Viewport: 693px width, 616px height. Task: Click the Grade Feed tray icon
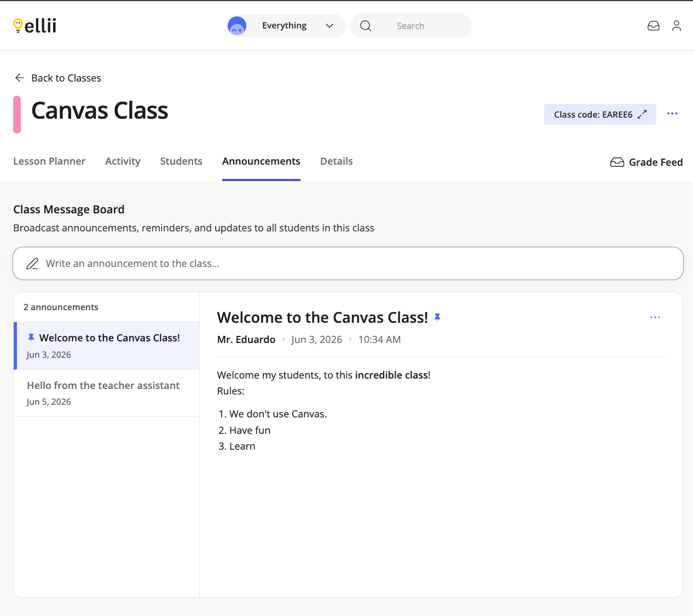pos(617,162)
